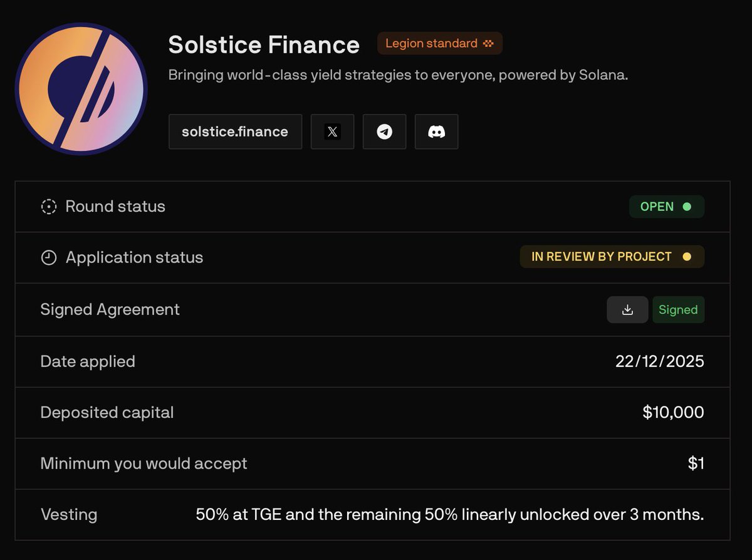Open the X (Twitter) profile icon

(x=332, y=132)
